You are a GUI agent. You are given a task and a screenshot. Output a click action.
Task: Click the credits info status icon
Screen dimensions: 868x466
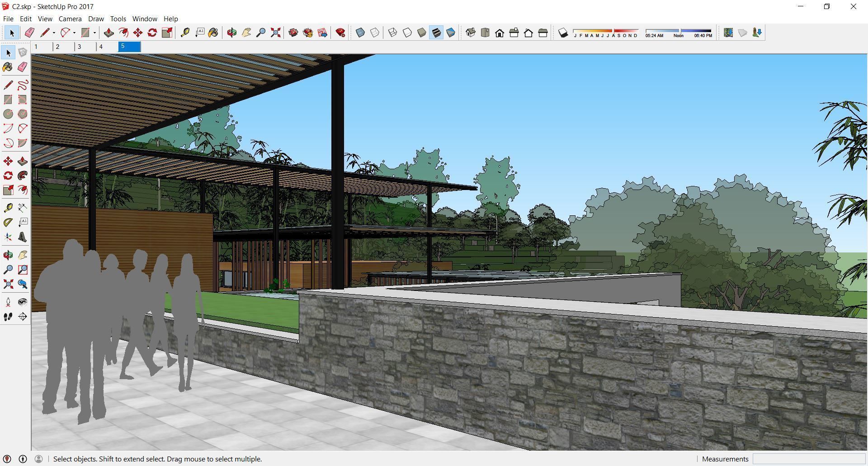tap(23, 459)
